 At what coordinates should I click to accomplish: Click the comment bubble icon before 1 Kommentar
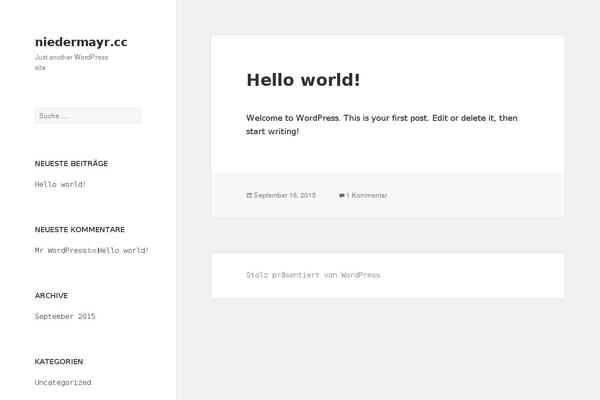pos(342,196)
